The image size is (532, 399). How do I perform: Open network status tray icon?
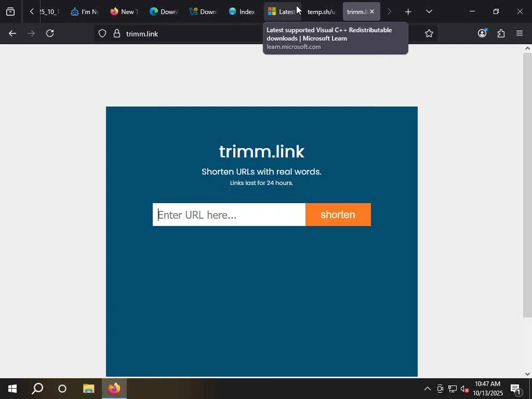click(x=453, y=389)
